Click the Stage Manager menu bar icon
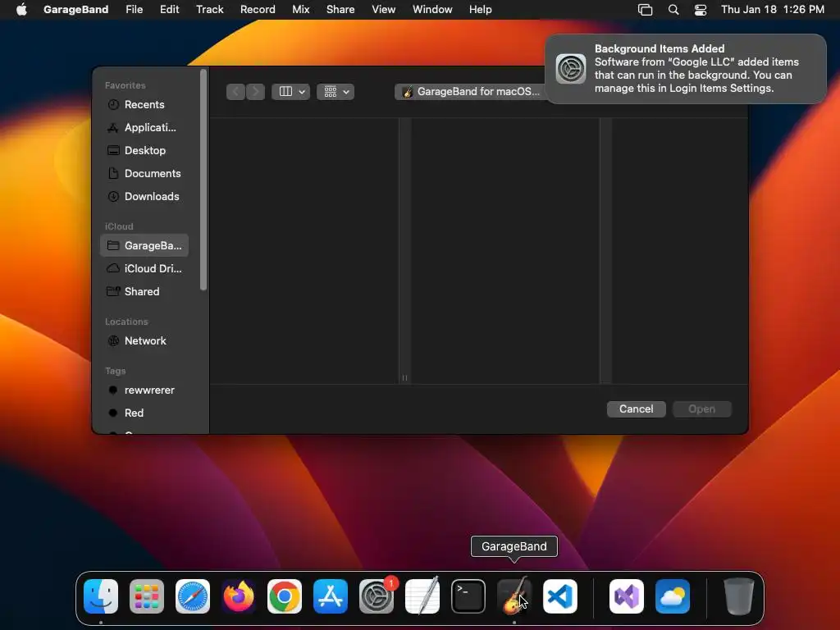Viewport: 840px width, 630px height. pos(645,10)
